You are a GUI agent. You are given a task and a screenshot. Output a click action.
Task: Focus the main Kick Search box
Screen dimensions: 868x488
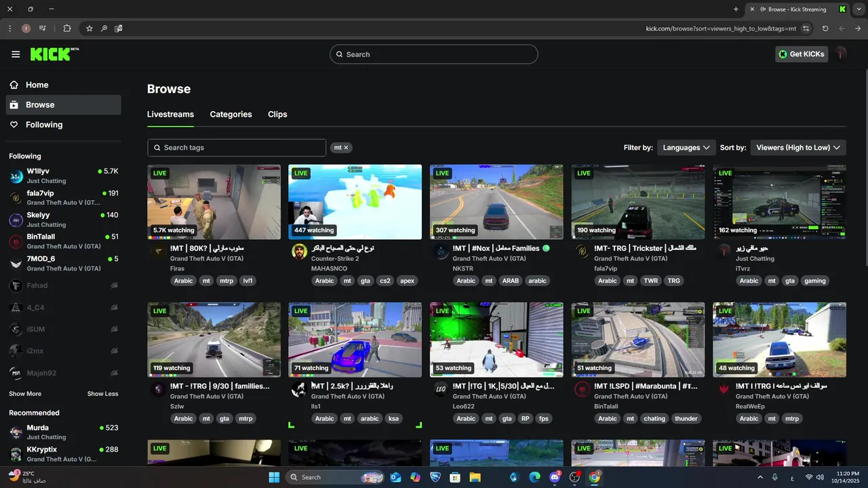[434, 54]
